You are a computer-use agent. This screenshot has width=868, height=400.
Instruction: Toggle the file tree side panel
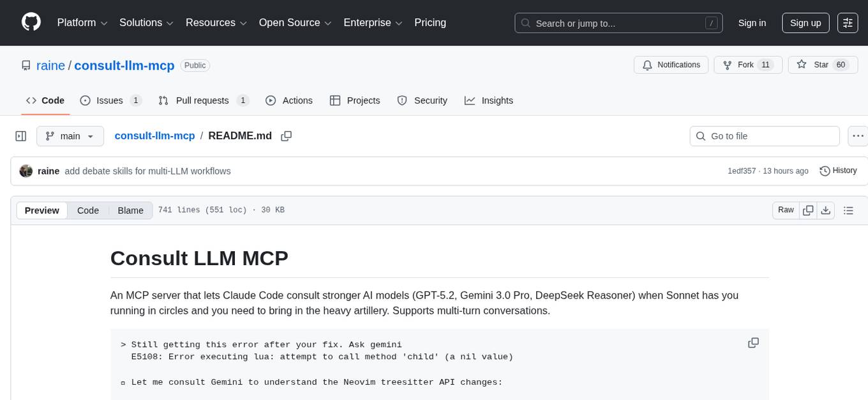pos(20,135)
